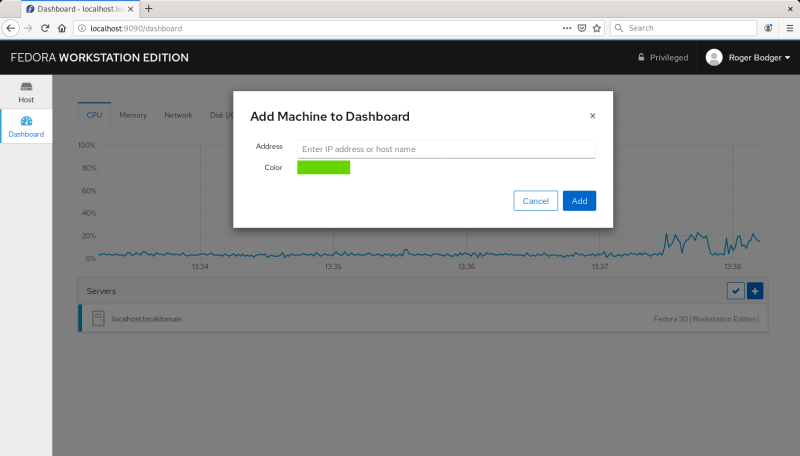
Task: Focus the browser Search box
Action: 683,28
